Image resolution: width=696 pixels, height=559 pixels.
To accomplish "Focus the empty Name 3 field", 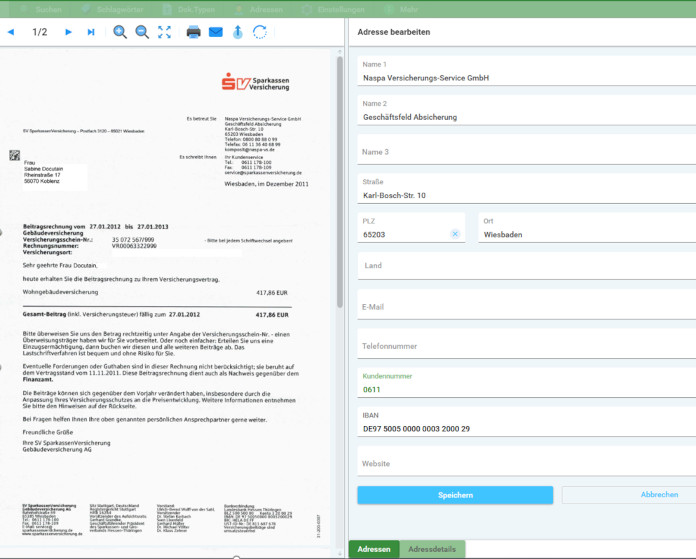I will (x=526, y=150).
